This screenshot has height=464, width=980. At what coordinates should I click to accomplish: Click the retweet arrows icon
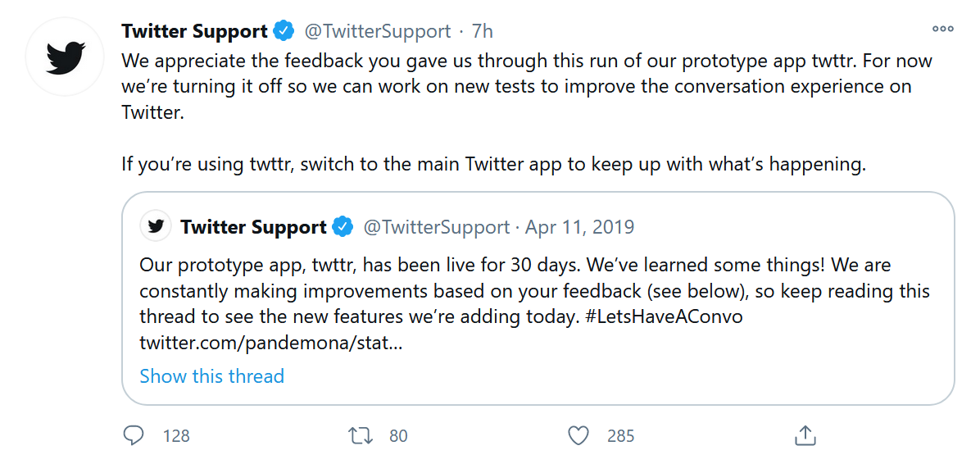coord(361,435)
